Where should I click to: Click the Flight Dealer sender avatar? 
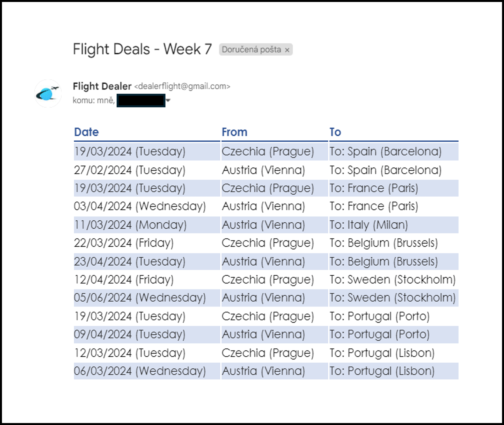pos(48,93)
